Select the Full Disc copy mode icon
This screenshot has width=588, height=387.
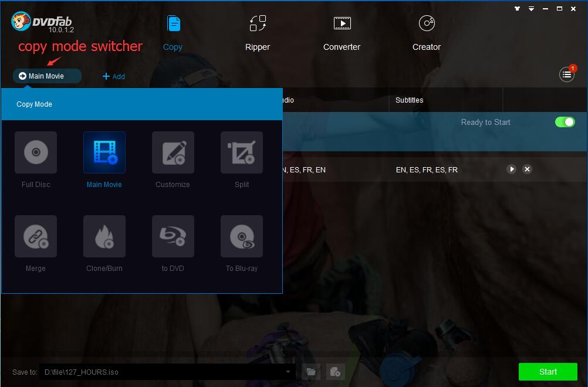pyautogui.click(x=36, y=152)
